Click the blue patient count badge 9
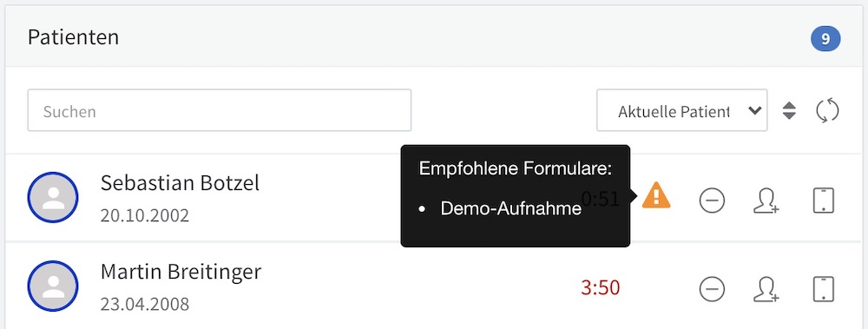The height and width of the screenshot is (329, 868). [x=825, y=39]
